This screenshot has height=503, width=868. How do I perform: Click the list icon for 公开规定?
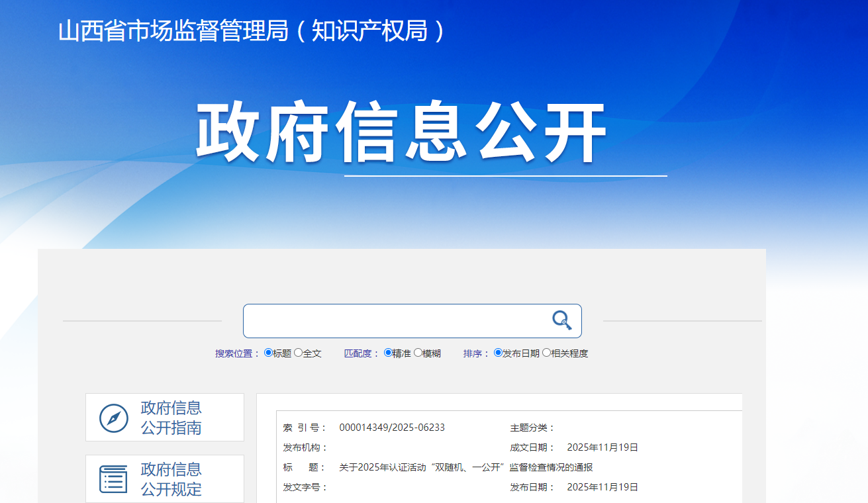tap(113, 479)
